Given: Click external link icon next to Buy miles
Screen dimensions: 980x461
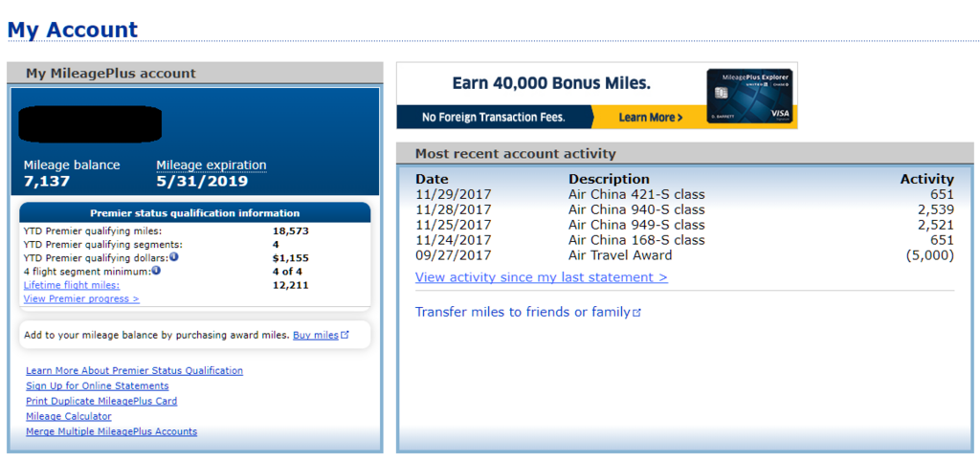Looking at the screenshot, I should point(345,335).
